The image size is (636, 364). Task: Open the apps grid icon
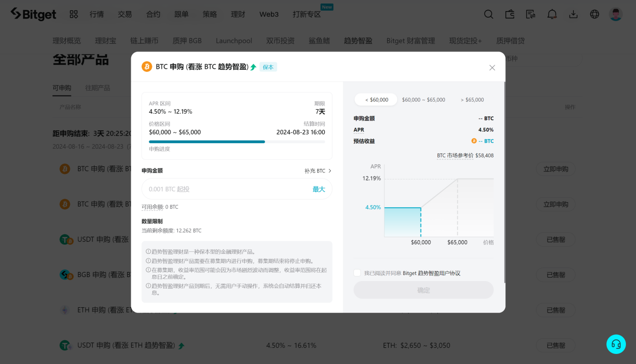(74, 14)
